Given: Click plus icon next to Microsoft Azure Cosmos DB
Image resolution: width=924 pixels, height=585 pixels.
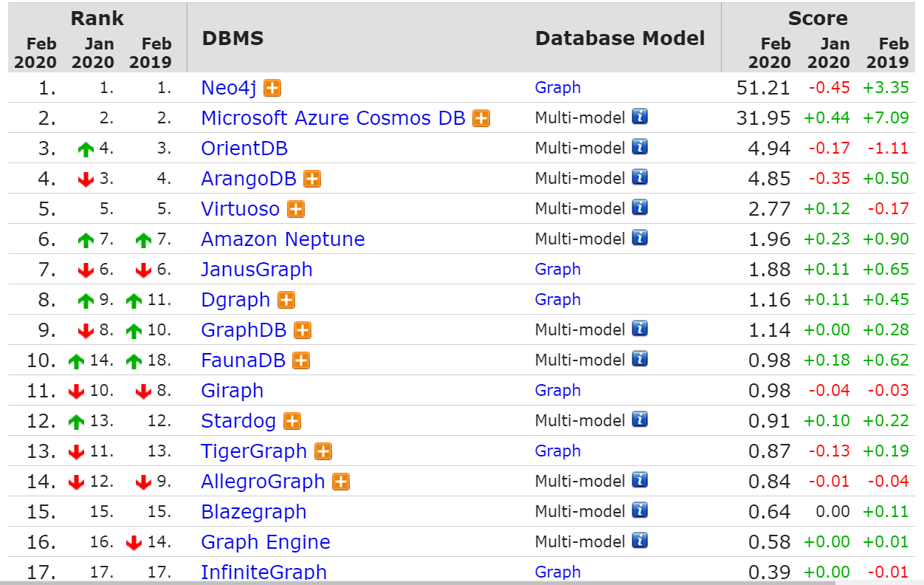Looking at the screenshot, I should 481,118.
